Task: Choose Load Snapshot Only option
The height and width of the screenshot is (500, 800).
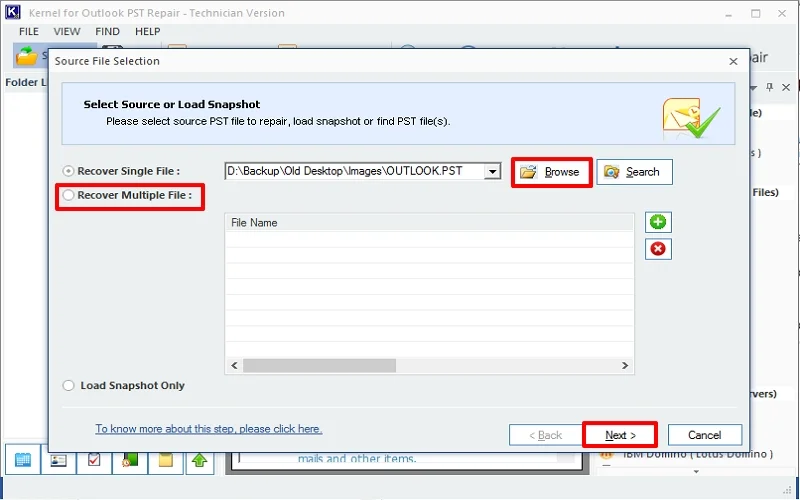Action: coord(69,385)
